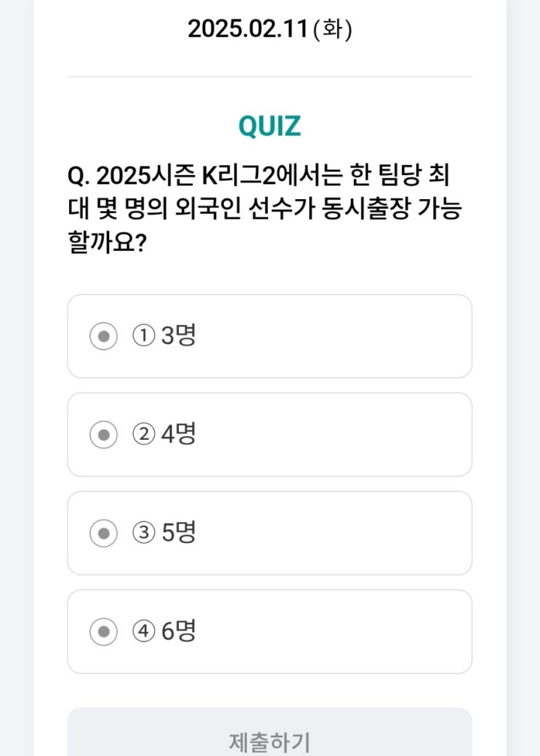Choose the 4명 radio button
This screenshot has width=540, height=756.
(103, 435)
